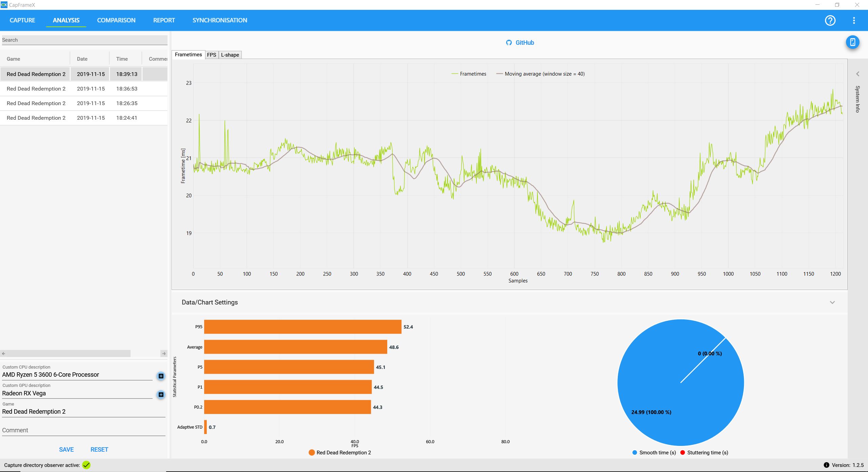The width and height of the screenshot is (868, 472).
Task: Open the SYNCHRONISATION menu tab
Action: point(220,20)
